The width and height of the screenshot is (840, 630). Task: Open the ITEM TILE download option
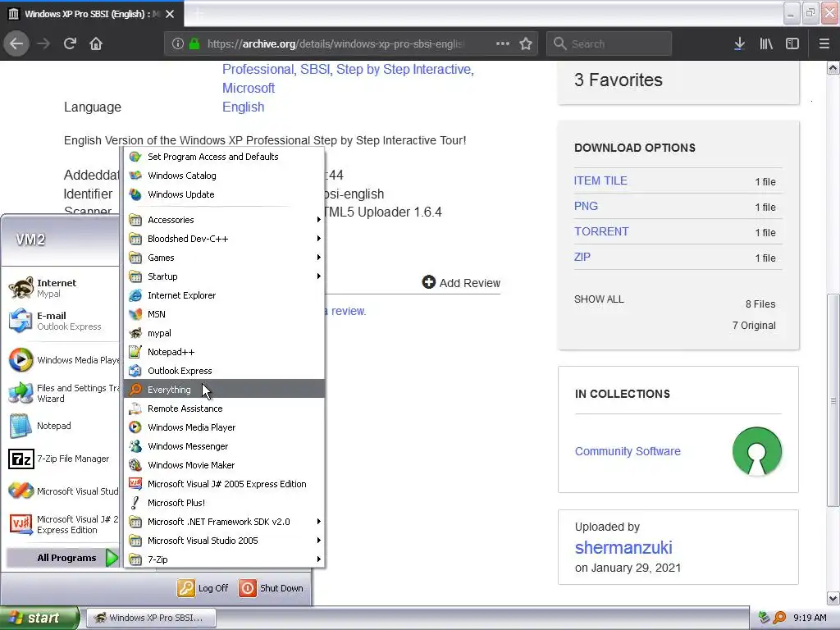tap(600, 180)
